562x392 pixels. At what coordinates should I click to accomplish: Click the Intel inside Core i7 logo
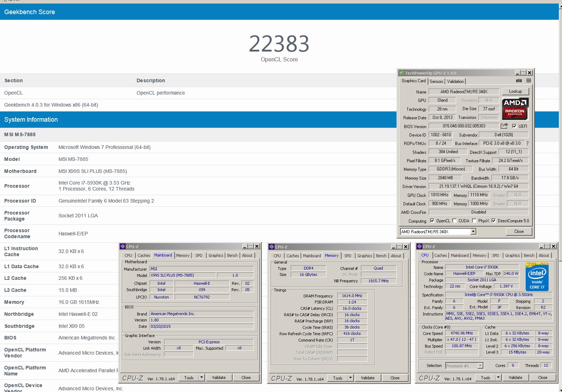pos(537,276)
